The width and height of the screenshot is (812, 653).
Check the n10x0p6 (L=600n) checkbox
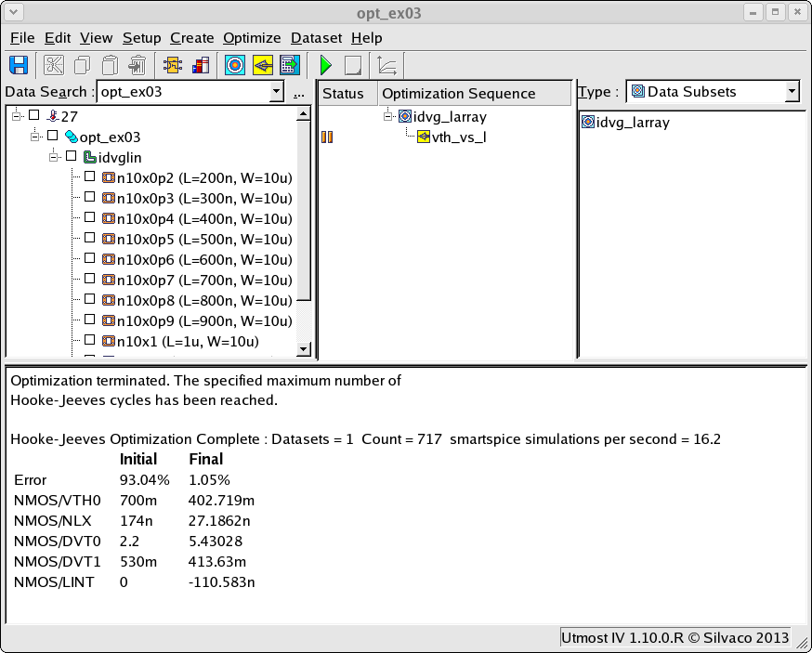89,258
